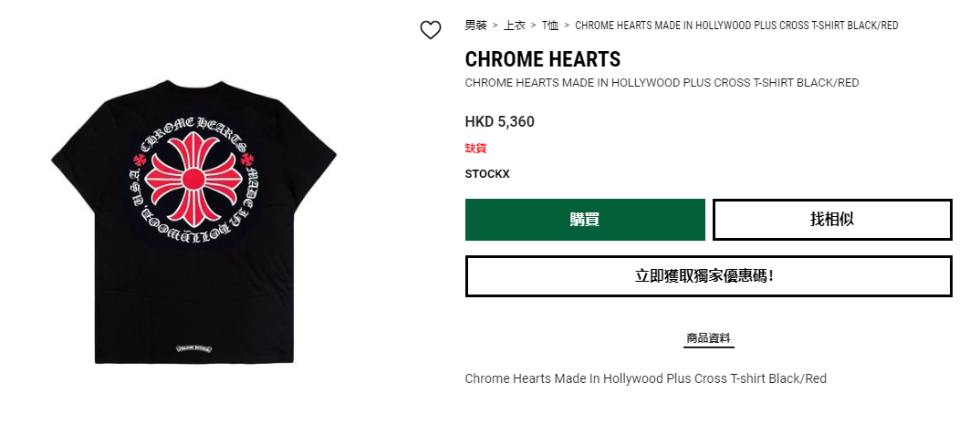The image size is (980, 424).
Task: Click the small logo tag at the shirt hem
Action: pos(194,347)
